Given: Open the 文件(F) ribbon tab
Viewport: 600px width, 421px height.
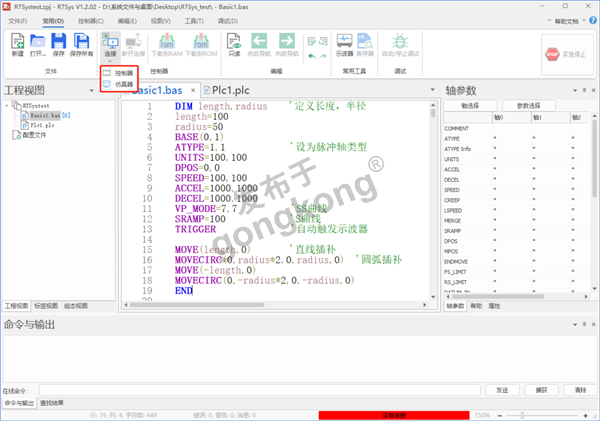Looking at the screenshot, I should click(18, 21).
